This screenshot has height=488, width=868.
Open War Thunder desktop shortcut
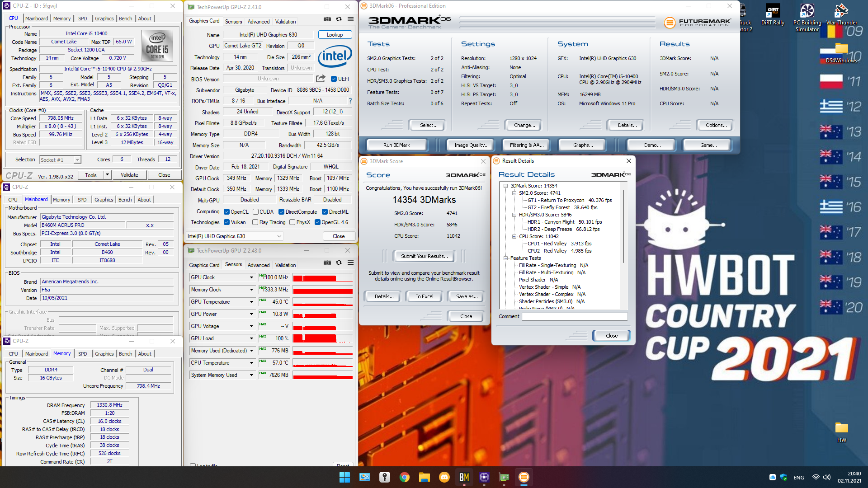pos(841,14)
